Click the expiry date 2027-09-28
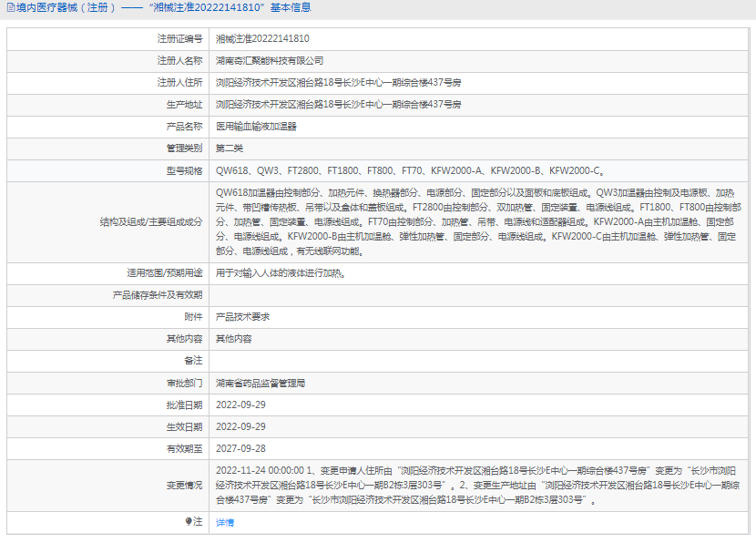The width and height of the screenshot is (756, 543). 240,449
